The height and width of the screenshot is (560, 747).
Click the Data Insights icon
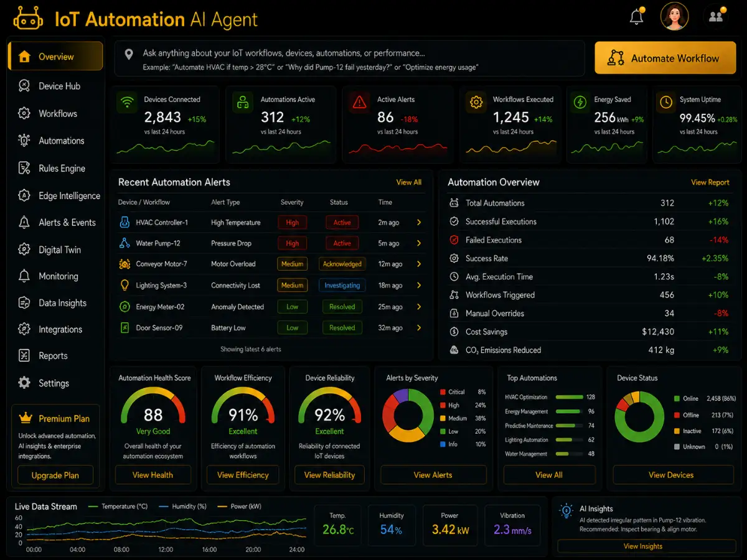click(x=24, y=303)
